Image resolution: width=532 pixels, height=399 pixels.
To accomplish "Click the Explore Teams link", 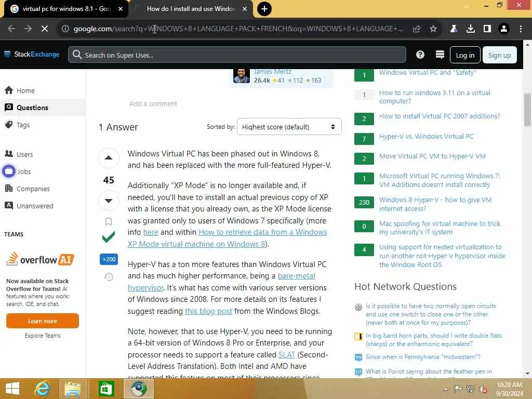I will pyautogui.click(x=43, y=336).
